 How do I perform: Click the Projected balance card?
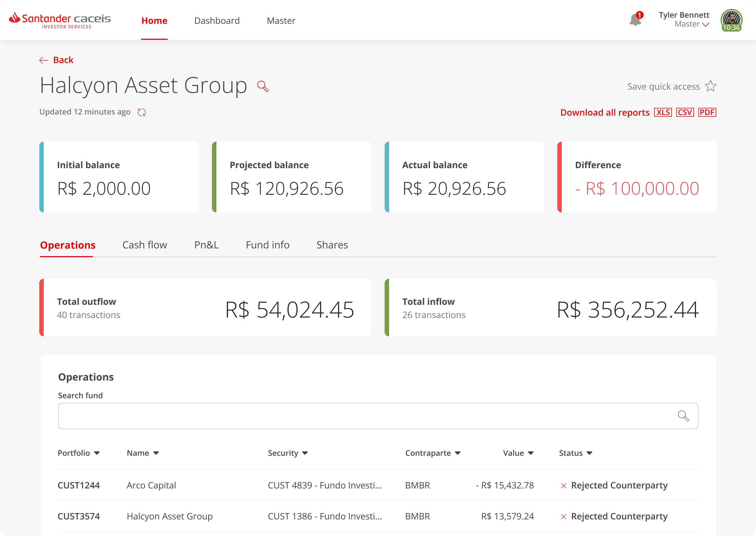(291, 177)
